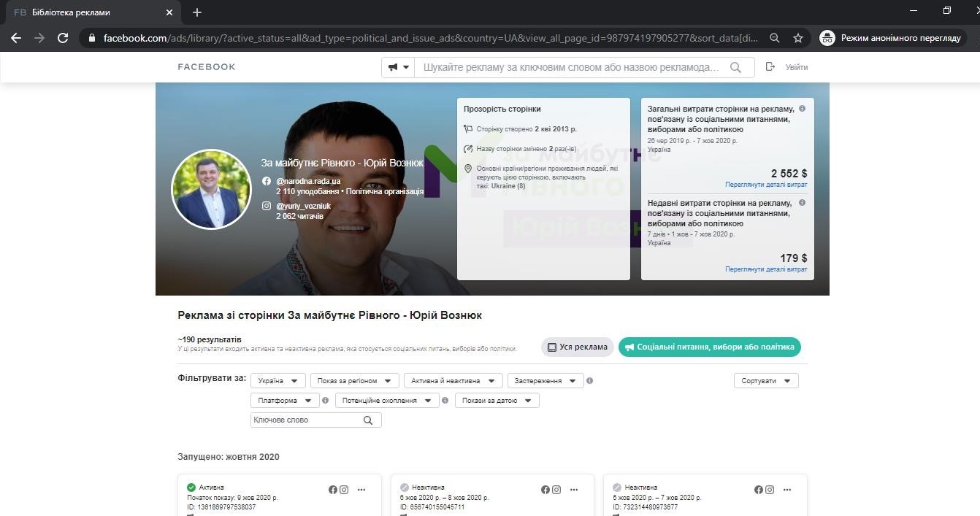Image resolution: width=980 pixels, height=516 pixels.
Task: Click the padlock site info icon
Action: (x=91, y=38)
